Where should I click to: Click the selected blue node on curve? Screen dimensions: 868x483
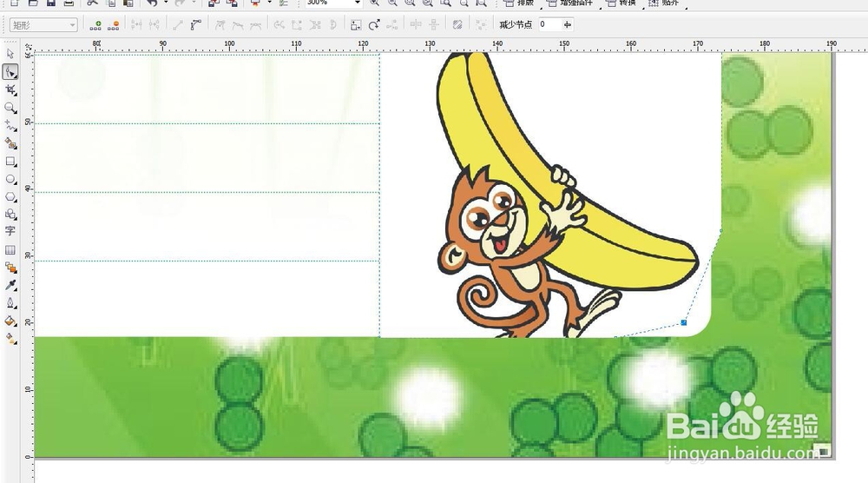(x=684, y=322)
